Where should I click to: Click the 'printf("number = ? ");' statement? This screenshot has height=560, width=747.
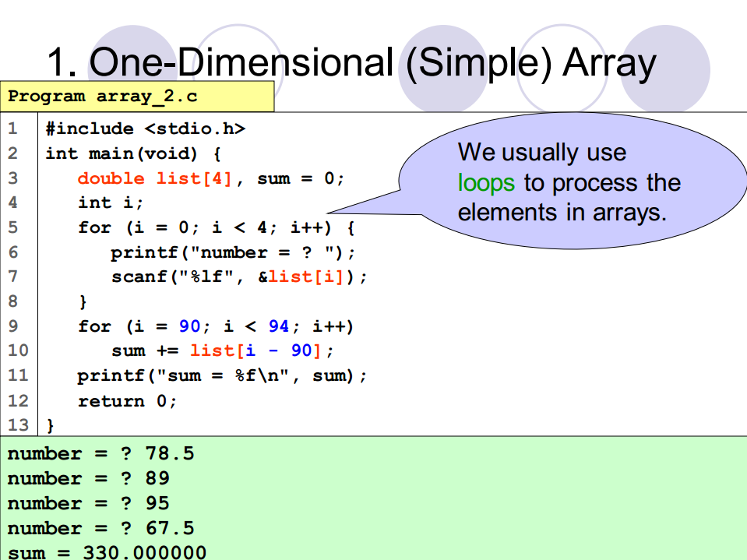coord(233,252)
